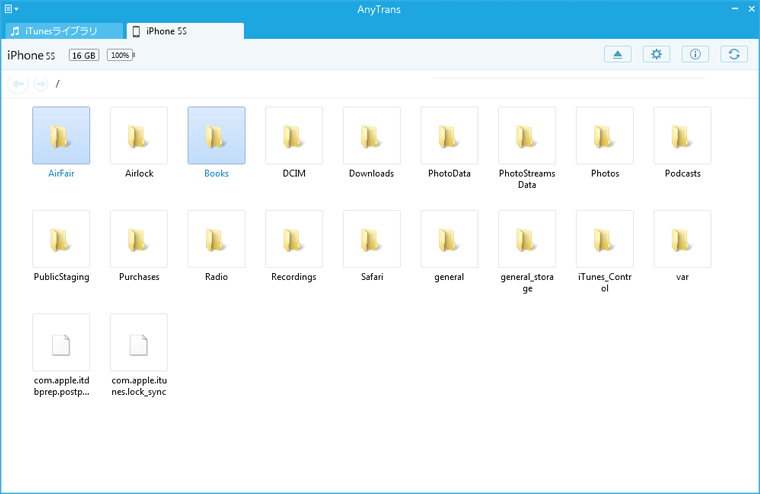Minimize the AnyTrans window
The image size is (760, 494).
click(x=735, y=9)
